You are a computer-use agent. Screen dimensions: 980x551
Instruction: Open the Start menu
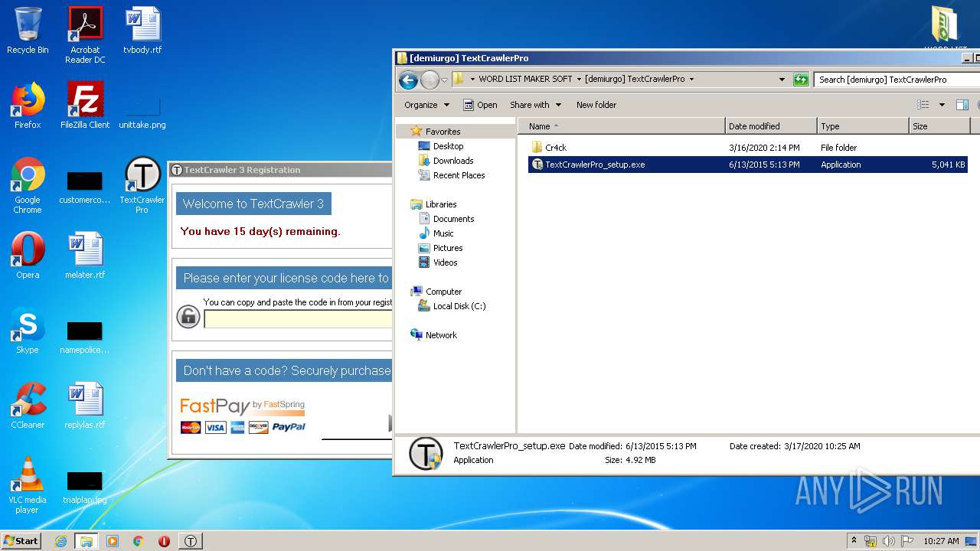(x=21, y=541)
